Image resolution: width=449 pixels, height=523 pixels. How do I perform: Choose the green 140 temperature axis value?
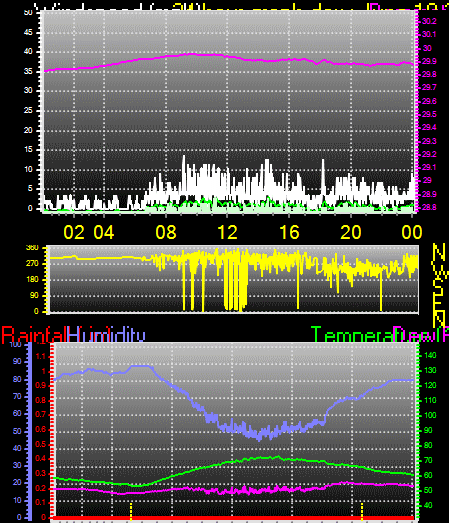tap(430, 356)
